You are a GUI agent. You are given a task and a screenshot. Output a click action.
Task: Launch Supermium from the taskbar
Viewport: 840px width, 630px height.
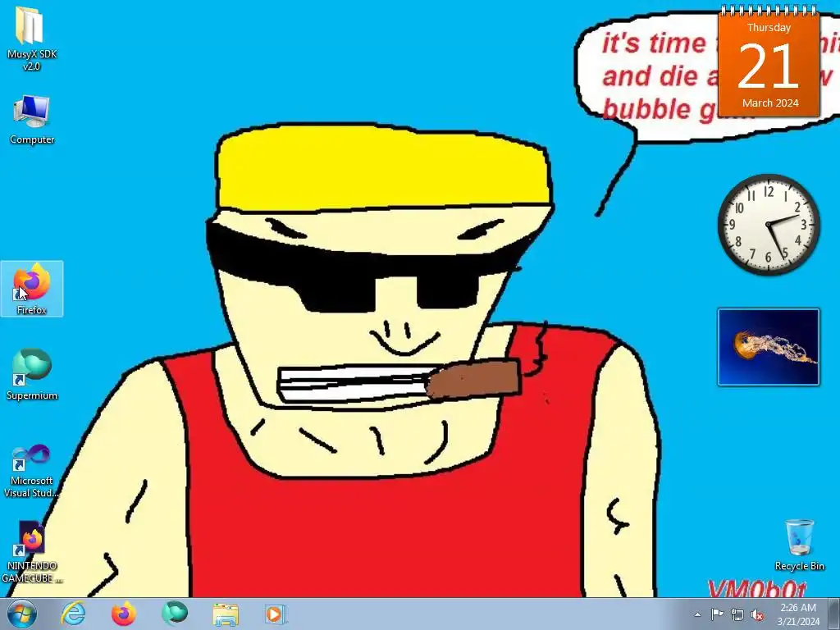pyautogui.click(x=175, y=614)
